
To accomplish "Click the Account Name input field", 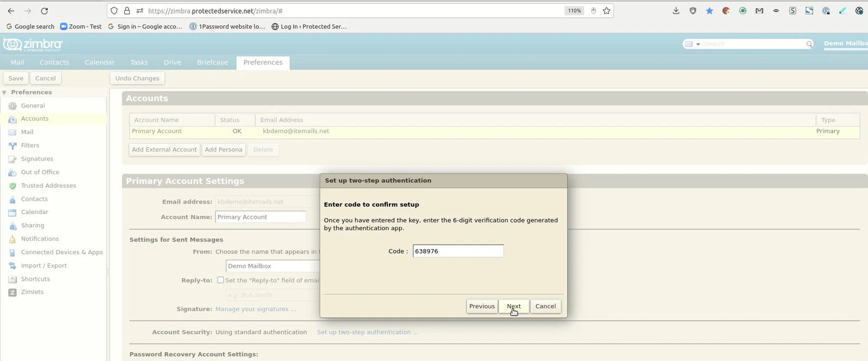I will click(x=260, y=217).
